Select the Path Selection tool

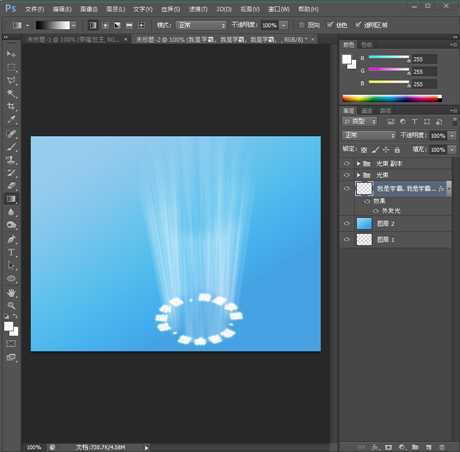point(11,266)
